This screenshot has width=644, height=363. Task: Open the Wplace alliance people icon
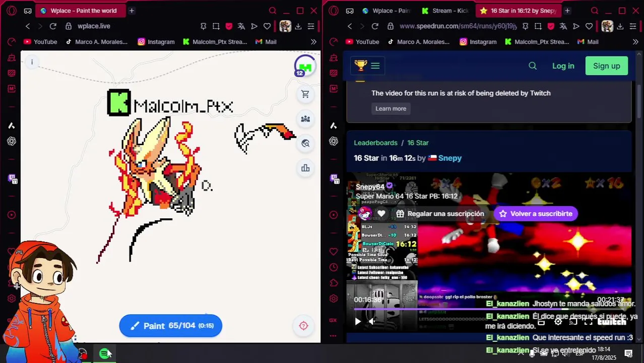click(305, 119)
